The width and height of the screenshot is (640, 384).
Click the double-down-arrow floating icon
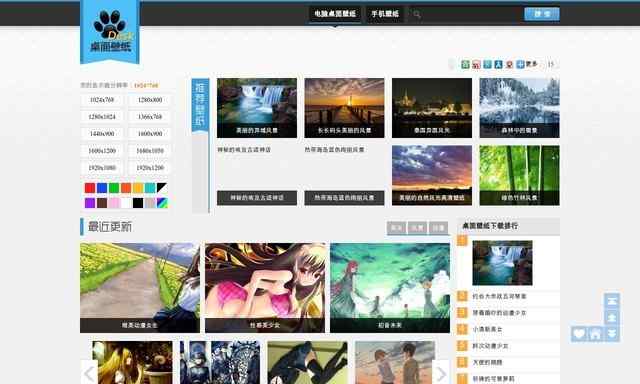[612, 334]
